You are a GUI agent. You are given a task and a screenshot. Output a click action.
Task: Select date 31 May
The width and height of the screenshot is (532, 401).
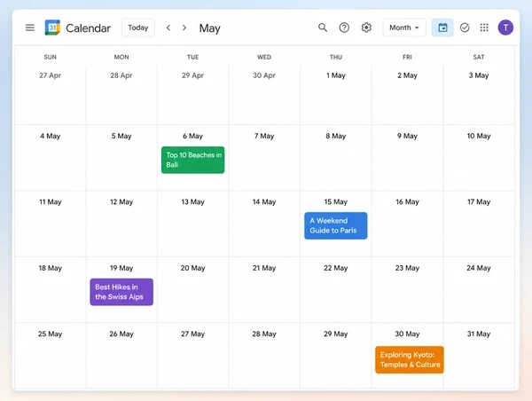coord(479,334)
